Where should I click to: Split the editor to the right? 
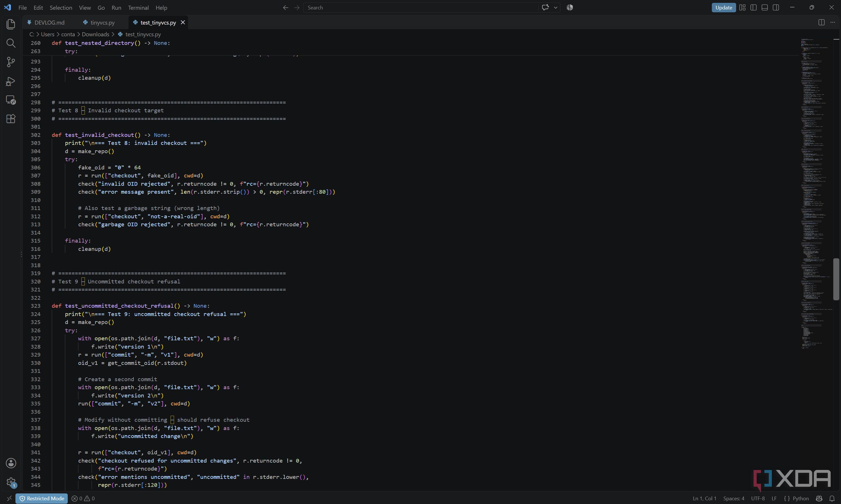click(x=821, y=22)
